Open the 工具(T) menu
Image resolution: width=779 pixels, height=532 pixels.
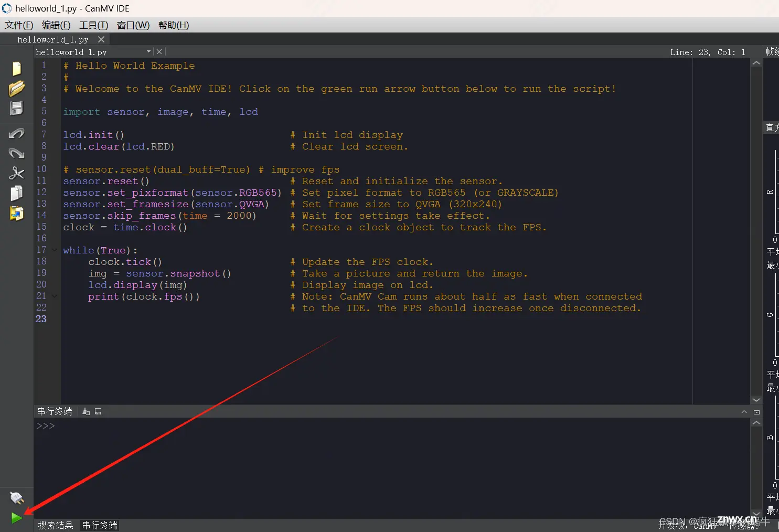[x=93, y=25]
